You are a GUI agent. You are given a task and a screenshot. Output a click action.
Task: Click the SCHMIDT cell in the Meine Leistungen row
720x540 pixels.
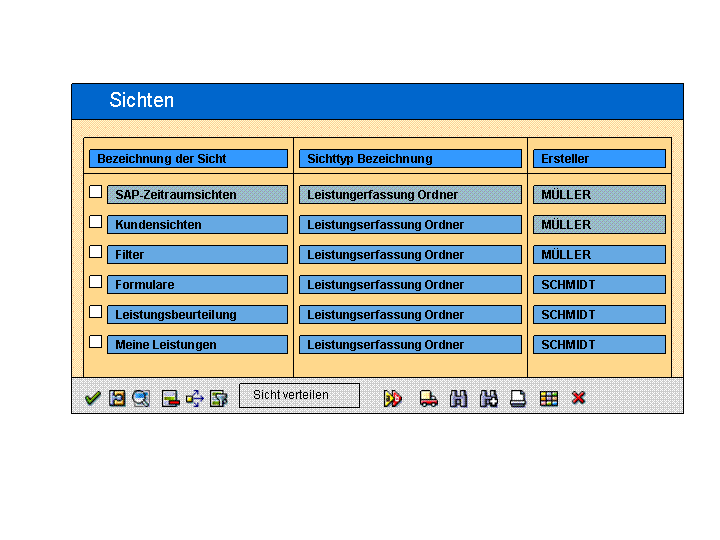[x=599, y=344]
